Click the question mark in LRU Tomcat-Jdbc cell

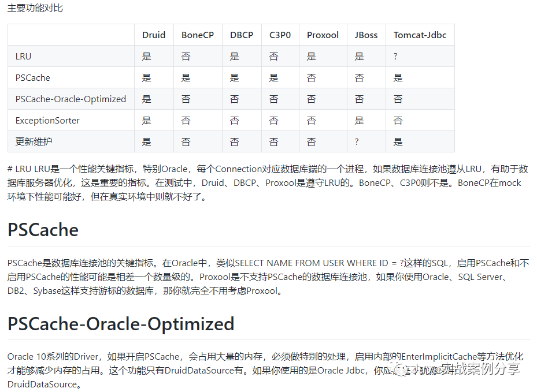pyautogui.click(x=395, y=57)
